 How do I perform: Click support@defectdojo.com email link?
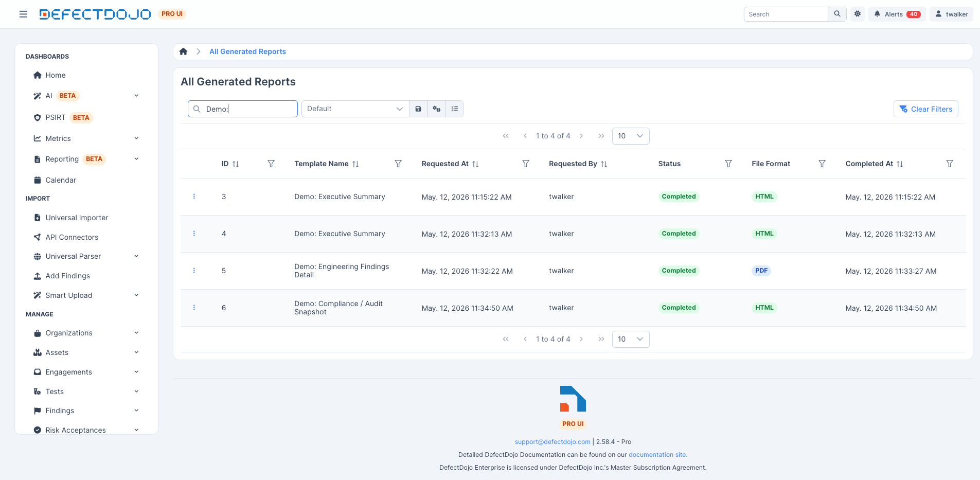click(x=553, y=442)
